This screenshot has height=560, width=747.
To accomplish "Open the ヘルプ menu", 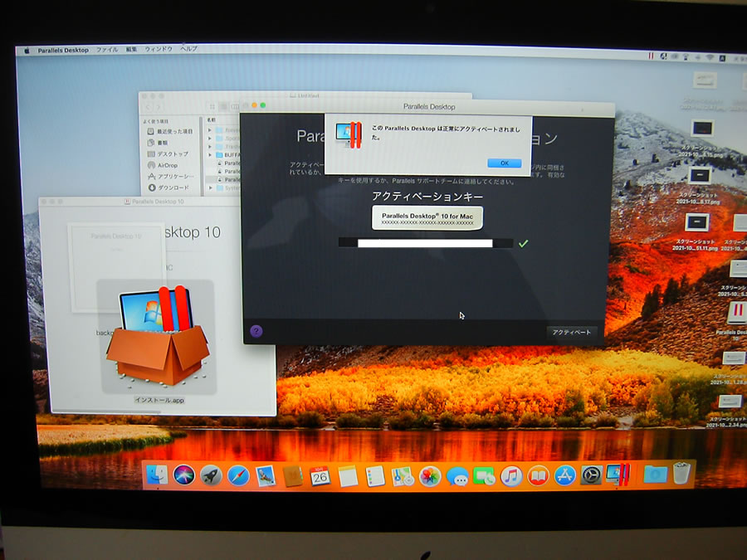I will click(188, 49).
